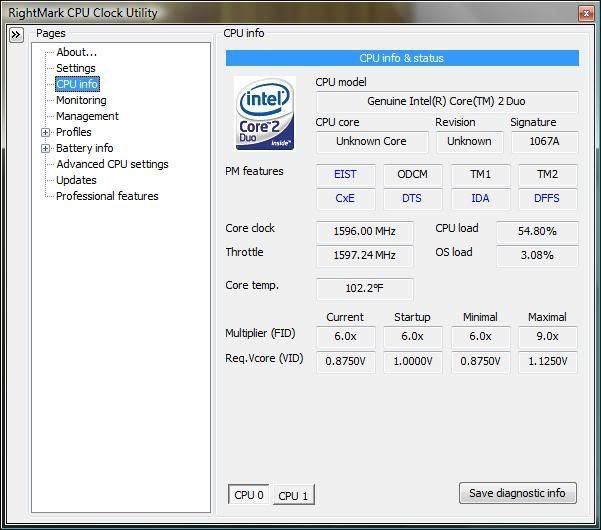Select Battery info in the pages tree
The image size is (601, 530).
[x=85, y=148]
